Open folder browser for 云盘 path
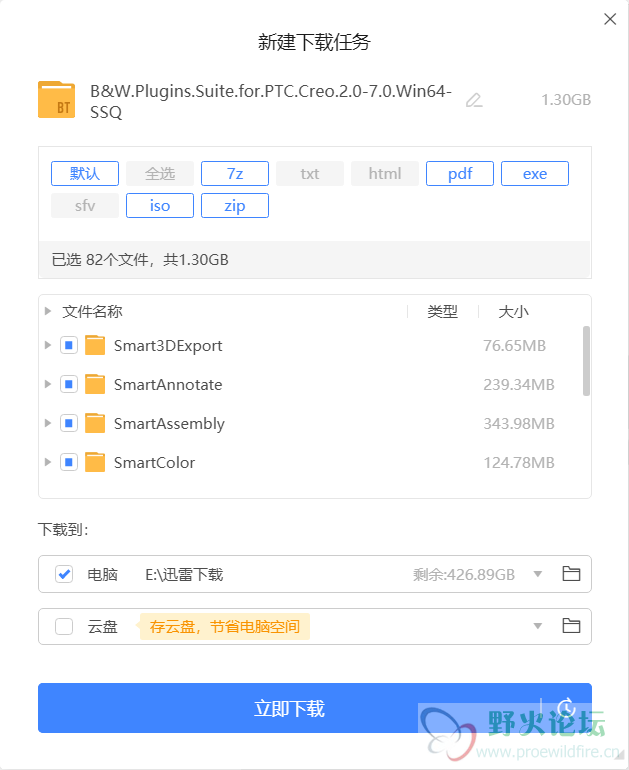 point(571,626)
